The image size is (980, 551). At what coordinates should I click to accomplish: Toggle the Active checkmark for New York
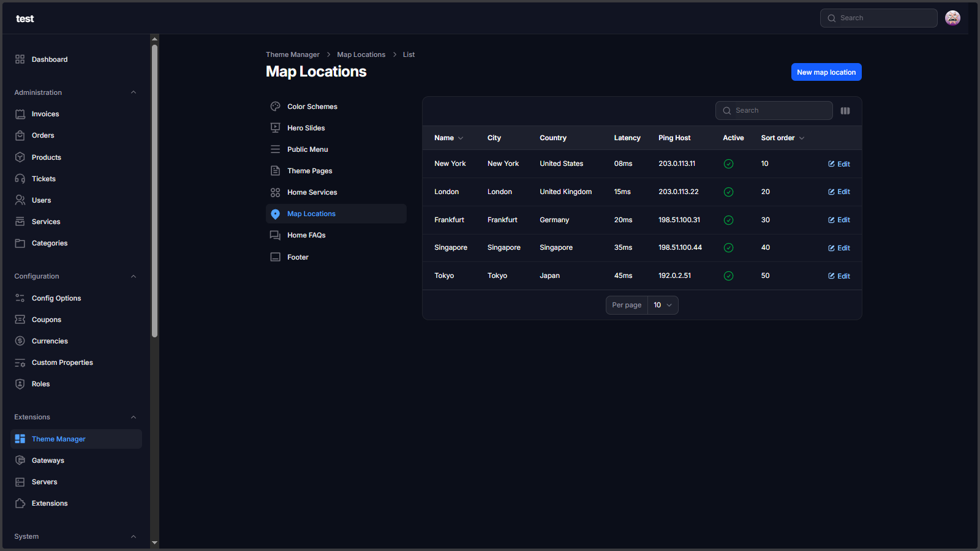tap(728, 164)
